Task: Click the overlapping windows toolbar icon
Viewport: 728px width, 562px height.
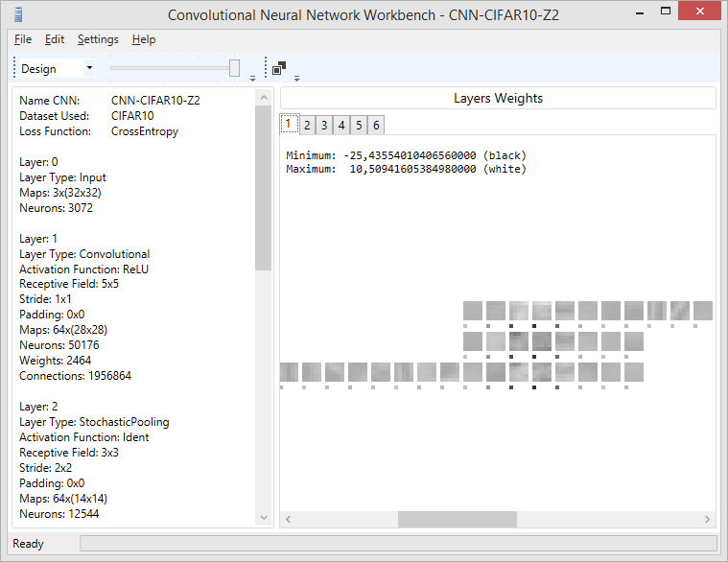Action: [279, 68]
